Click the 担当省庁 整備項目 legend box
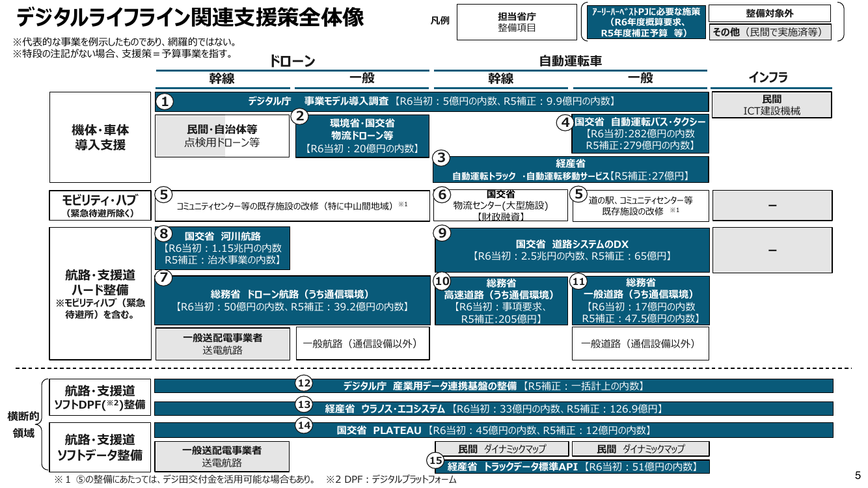The height and width of the screenshot is (488, 868). tap(517, 22)
